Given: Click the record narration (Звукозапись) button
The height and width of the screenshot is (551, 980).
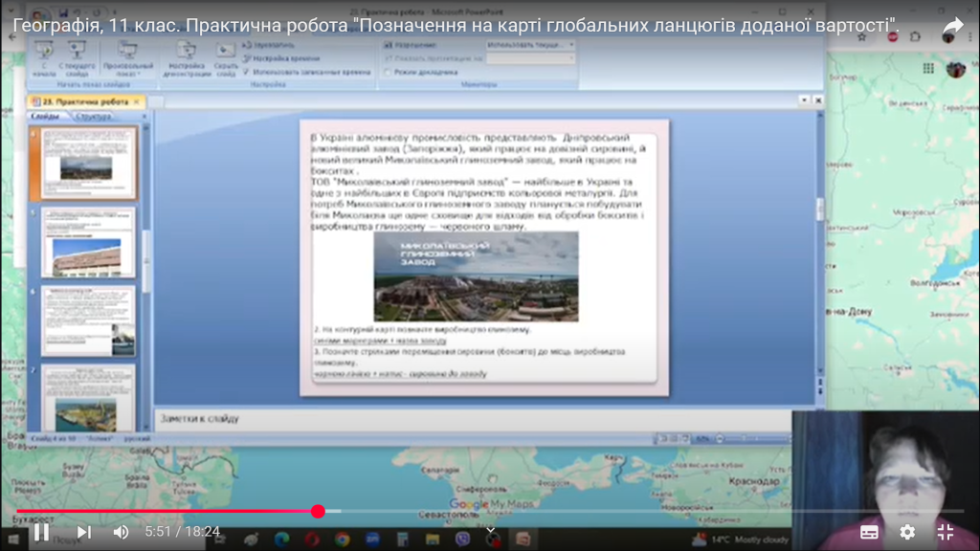Looking at the screenshot, I should click(x=268, y=45).
